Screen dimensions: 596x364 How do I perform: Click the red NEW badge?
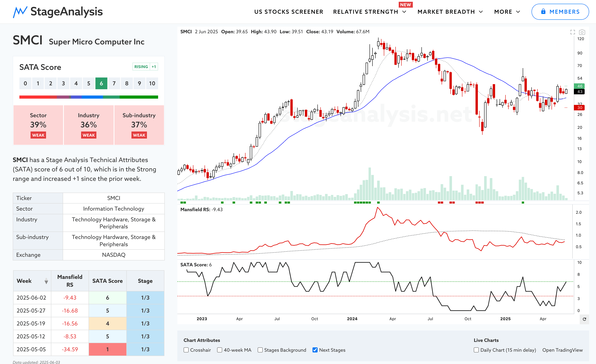[406, 5]
